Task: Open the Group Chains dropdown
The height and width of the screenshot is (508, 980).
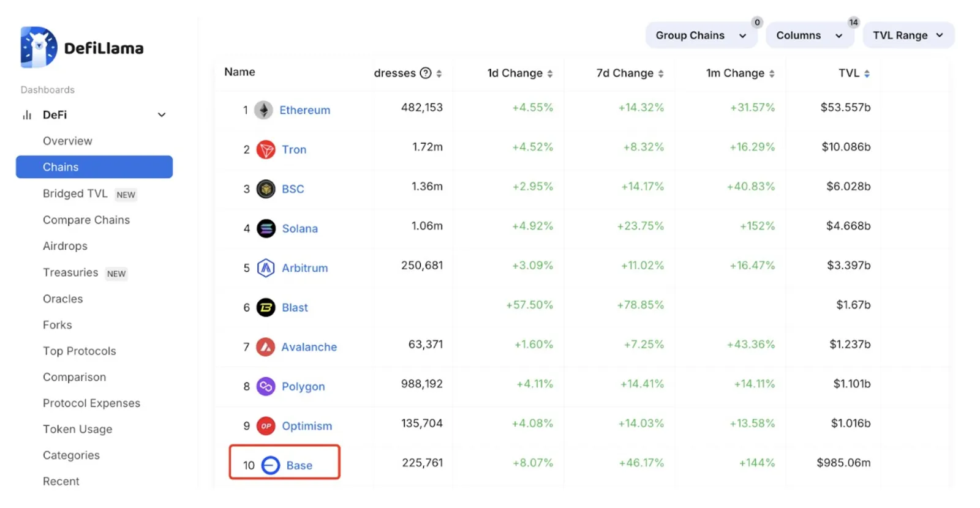Action: pos(701,35)
